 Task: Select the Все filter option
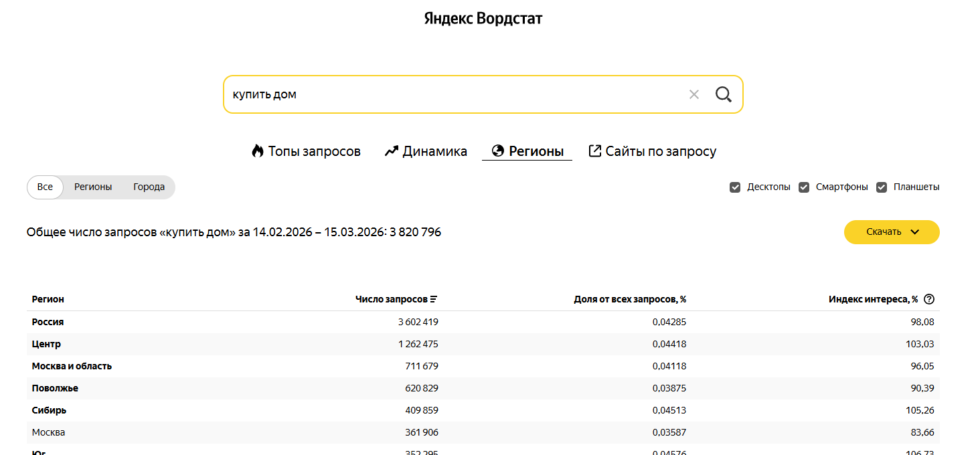pos(45,187)
